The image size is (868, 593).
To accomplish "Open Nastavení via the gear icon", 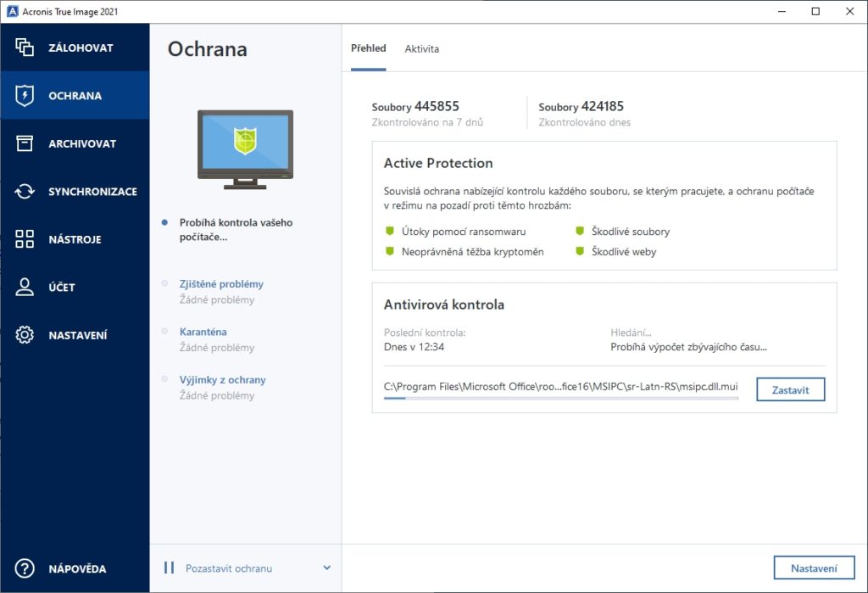I will (x=25, y=335).
